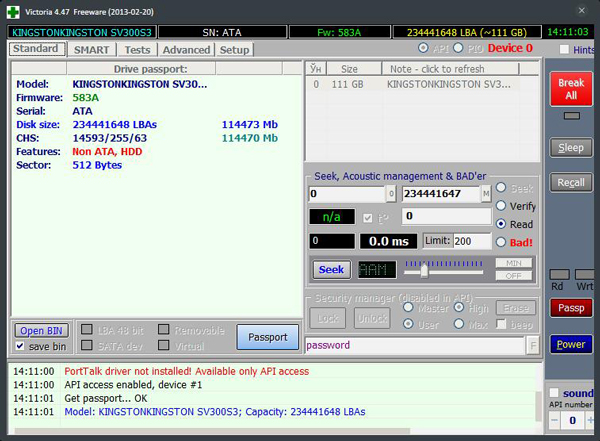This screenshot has width=600, height=441.
Task: Click the Open BIN button
Action: click(41, 331)
